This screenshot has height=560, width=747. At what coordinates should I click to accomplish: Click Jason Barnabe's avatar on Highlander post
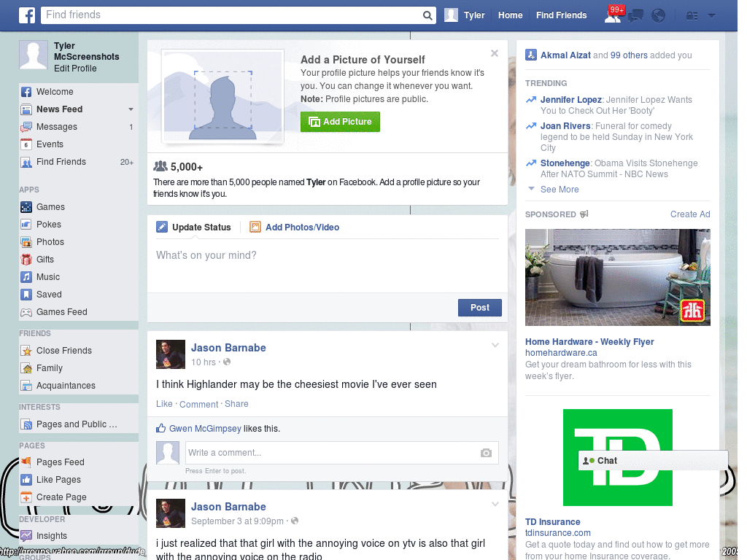pyautogui.click(x=171, y=354)
